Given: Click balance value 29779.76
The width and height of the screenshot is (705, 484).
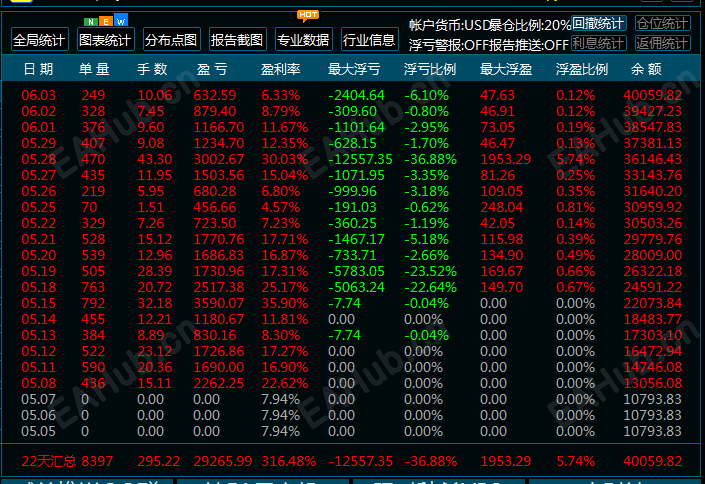Looking at the screenshot, I should [653, 239].
